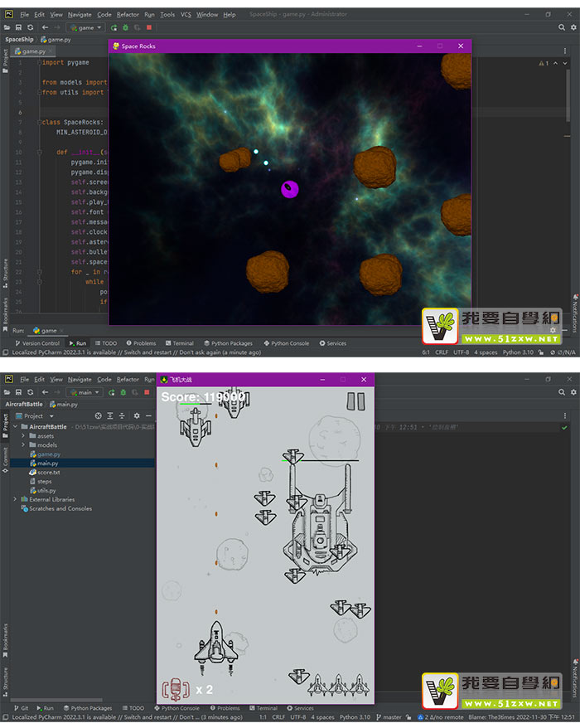Expand models folder in project tree
Image resolution: width=580 pixels, height=728 pixels.
tap(23, 444)
